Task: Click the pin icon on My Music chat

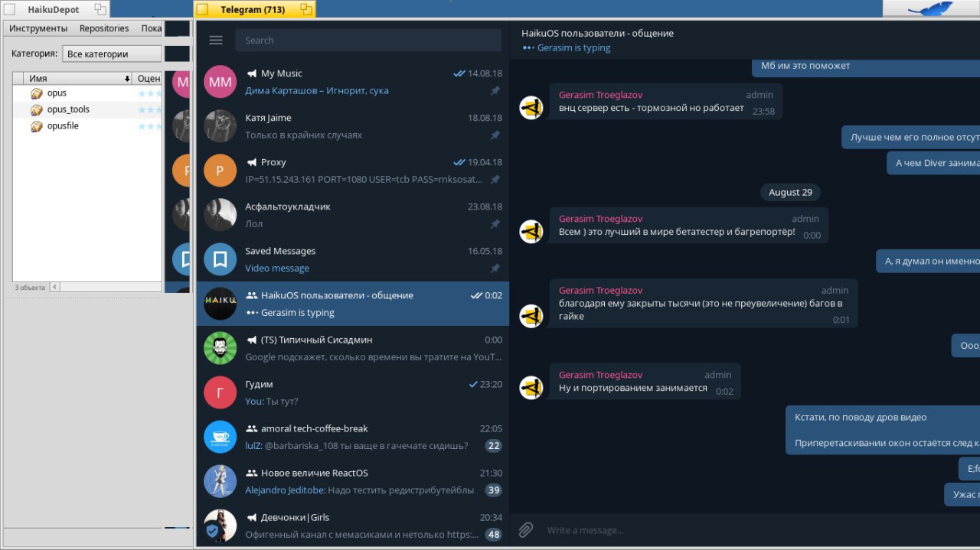Action: pyautogui.click(x=495, y=90)
